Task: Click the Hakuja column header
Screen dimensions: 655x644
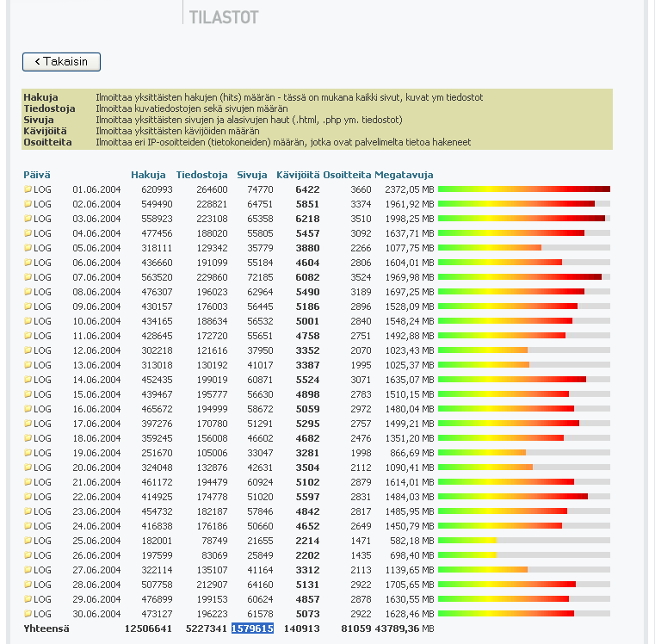Action: [148, 175]
